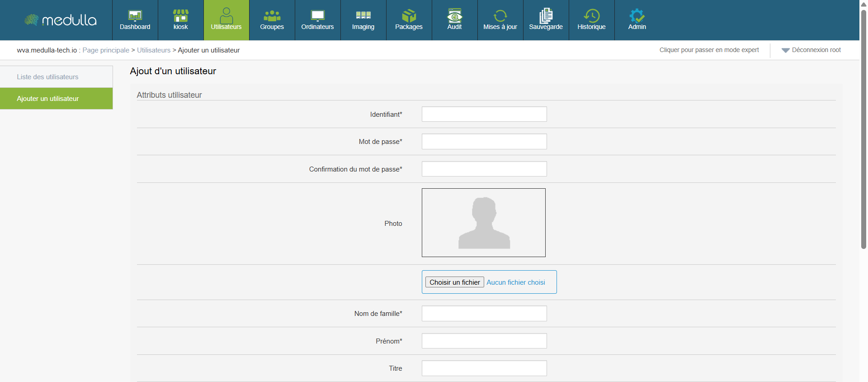Click the page vertical scrollbar

tap(863, 127)
